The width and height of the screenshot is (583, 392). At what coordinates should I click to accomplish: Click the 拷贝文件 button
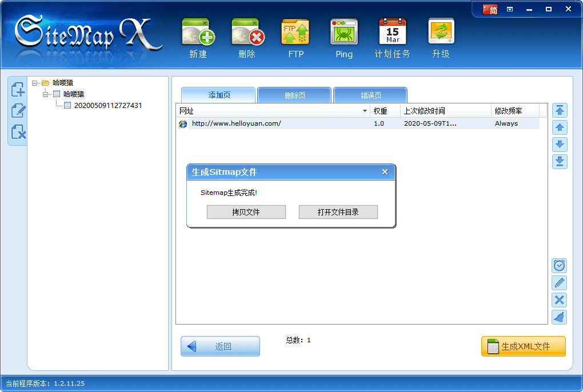click(246, 212)
